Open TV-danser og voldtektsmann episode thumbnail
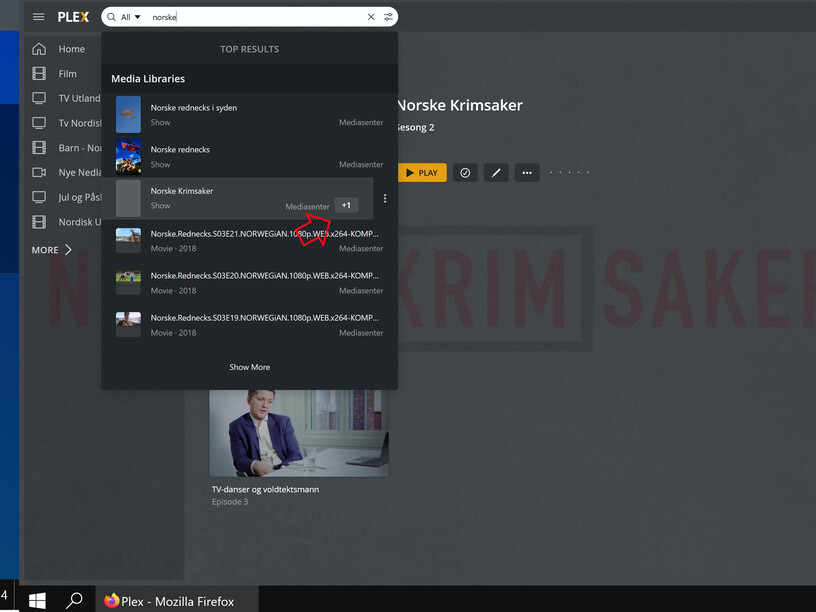Screen dimensions: 816x612 [299, 433]
